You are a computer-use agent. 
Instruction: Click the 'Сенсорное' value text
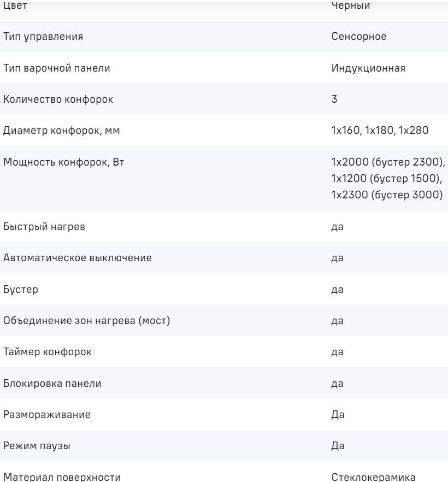coord(359,37)
